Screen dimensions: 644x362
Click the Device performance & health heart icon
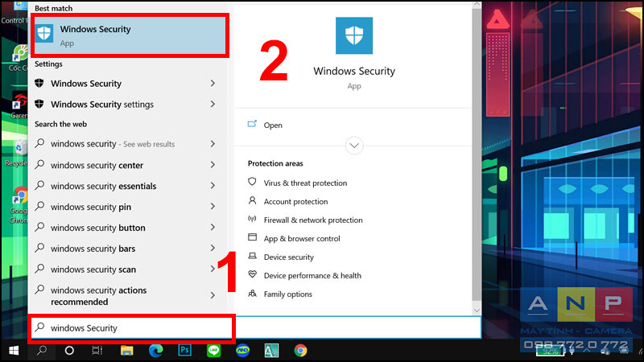coord(252,274)
